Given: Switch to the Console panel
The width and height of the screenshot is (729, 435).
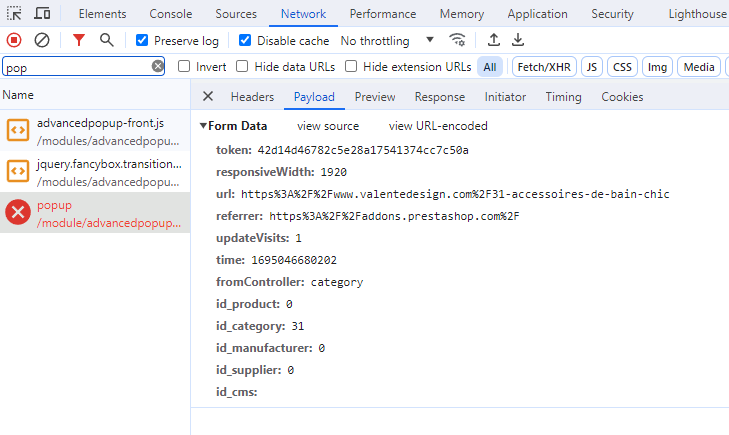Looking at the screenshot, I should [x=171, y=14].
